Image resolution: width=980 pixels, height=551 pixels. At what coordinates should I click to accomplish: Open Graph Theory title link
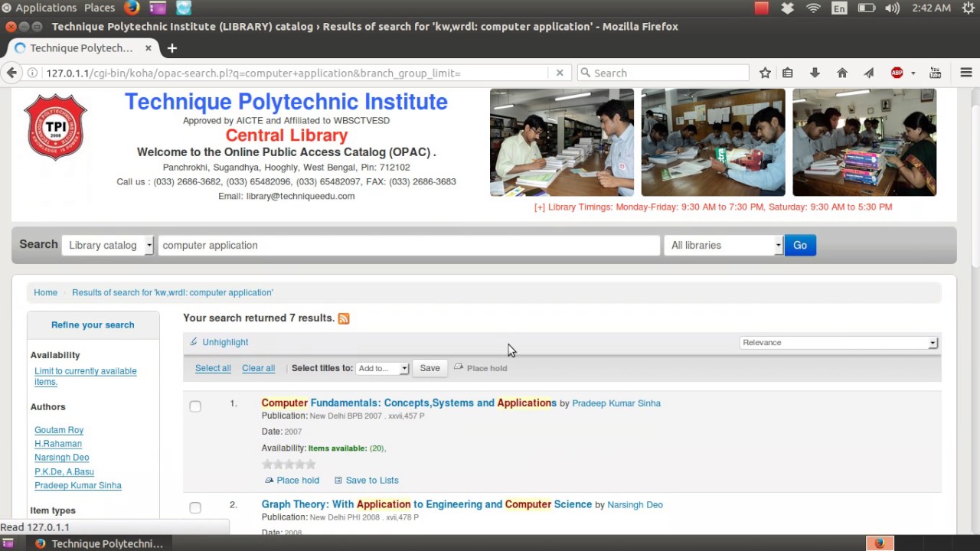pos(426,504)
